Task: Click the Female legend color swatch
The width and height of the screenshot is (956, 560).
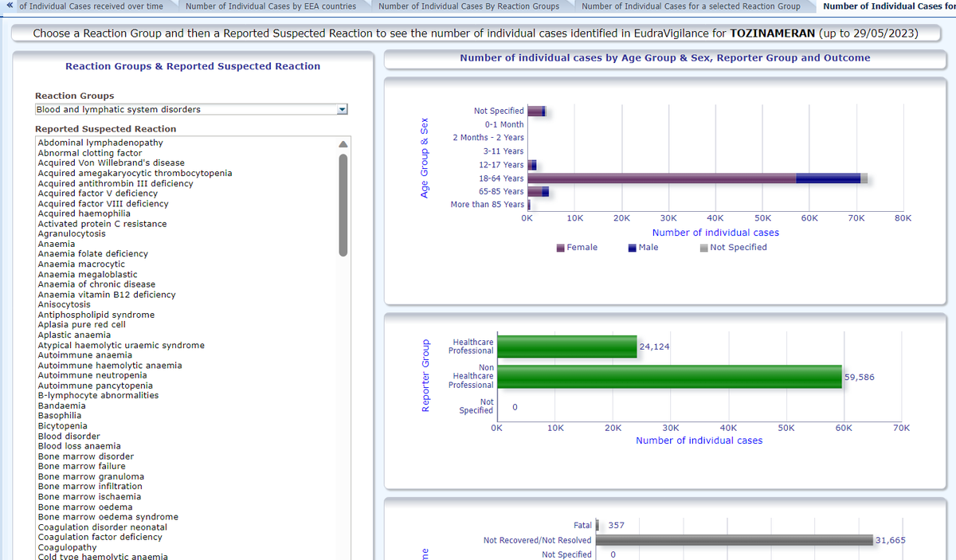Action: (x=561, y=248)
